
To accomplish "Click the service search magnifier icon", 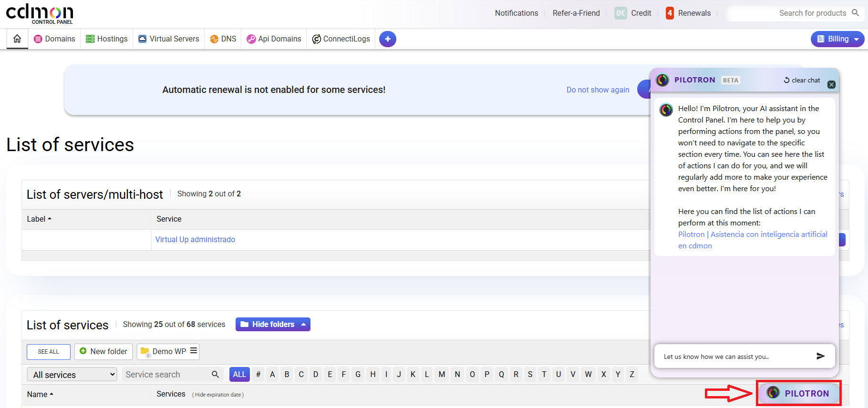I will pos(215,375).
